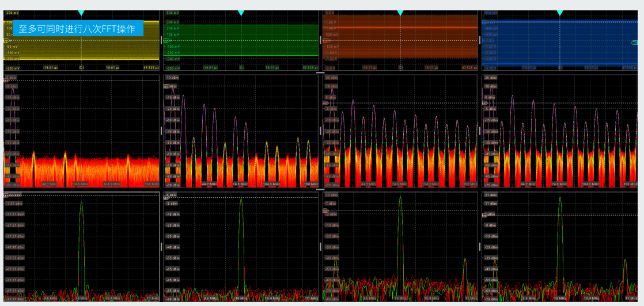This screenshot has height=306, width=644.
Task: Click the horizontal splitter below the top waveform row
Action: 321,73
